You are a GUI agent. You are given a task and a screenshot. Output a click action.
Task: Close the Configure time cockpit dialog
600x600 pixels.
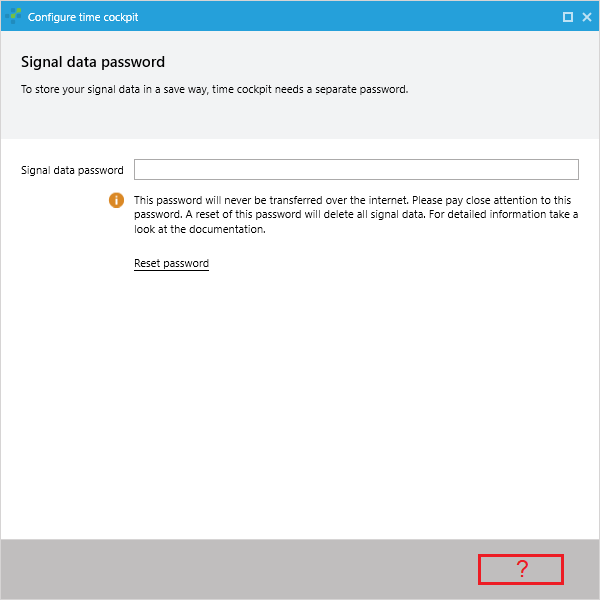tap(587, 17)
